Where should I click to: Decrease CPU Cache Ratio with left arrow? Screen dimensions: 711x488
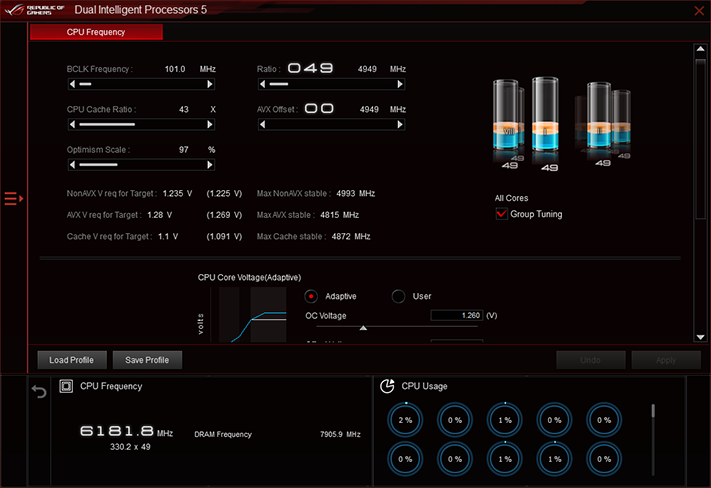click(72, 124)
